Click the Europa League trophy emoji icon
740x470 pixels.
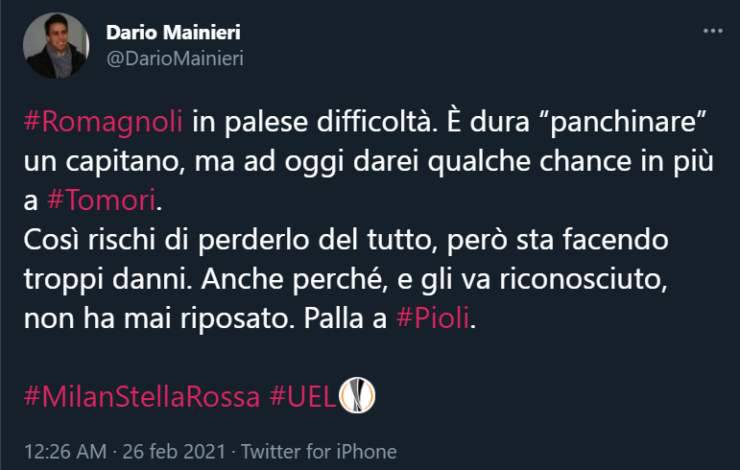click(357, 395)
